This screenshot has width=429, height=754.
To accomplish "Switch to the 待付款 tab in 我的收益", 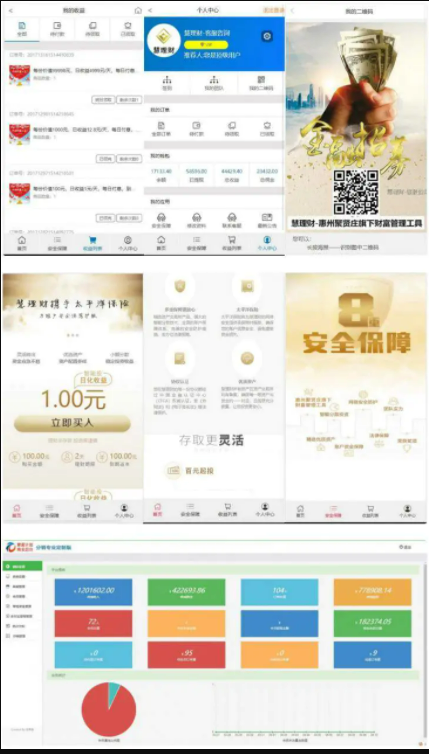I will click(57, 29).
